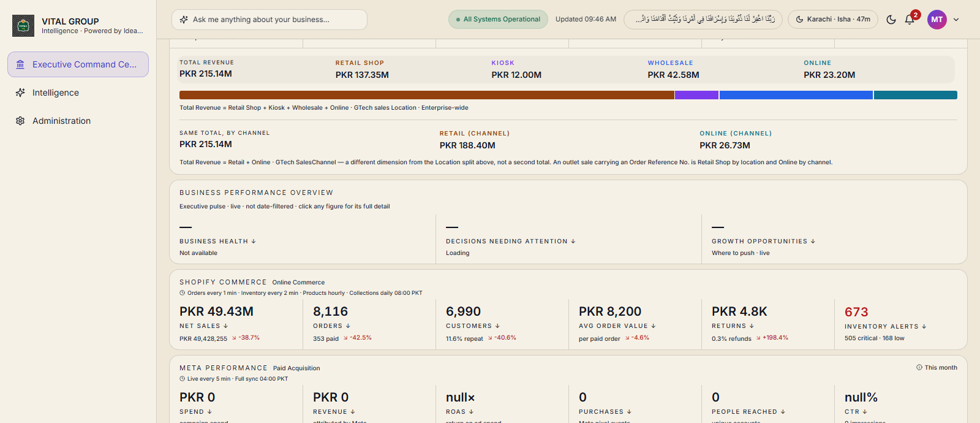Go to Administration
The width and height of the screenshot is (980, 423).
pyautogui.click(x=78, y=121)
